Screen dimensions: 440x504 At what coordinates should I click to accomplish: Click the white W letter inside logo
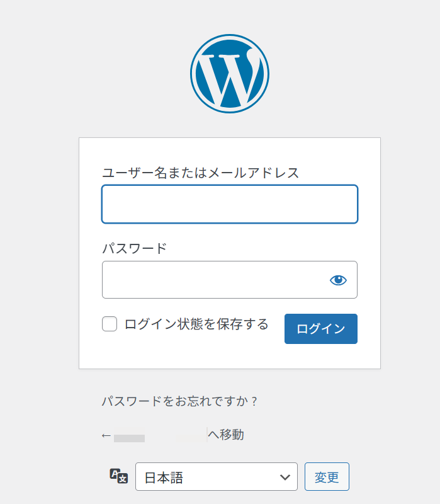pyautogui.click(x=227, y=77)
